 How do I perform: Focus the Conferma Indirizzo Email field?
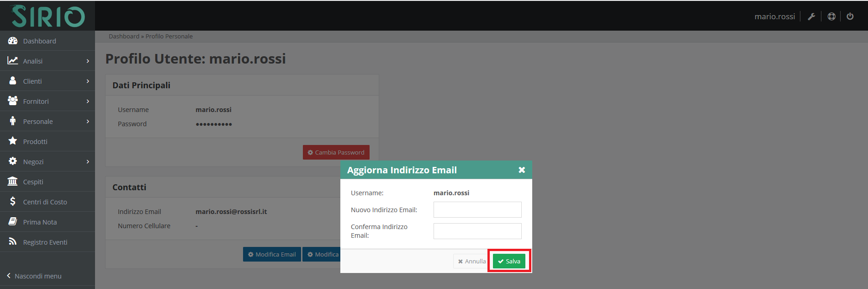coord(477,231)
